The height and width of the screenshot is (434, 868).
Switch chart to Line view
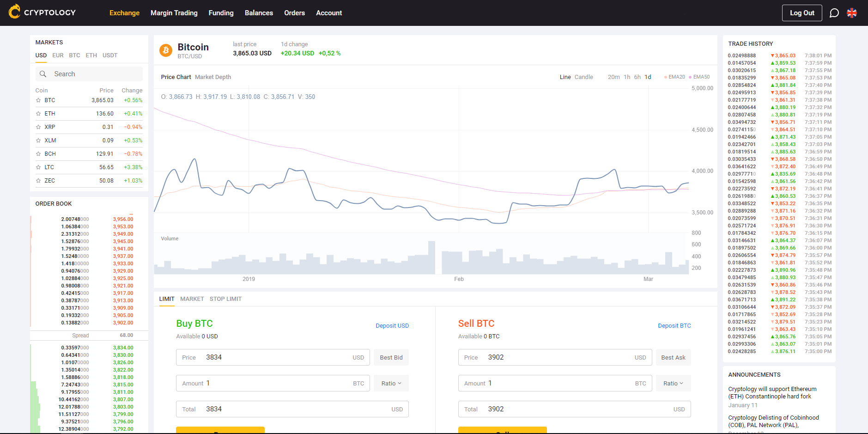(565, 77)
